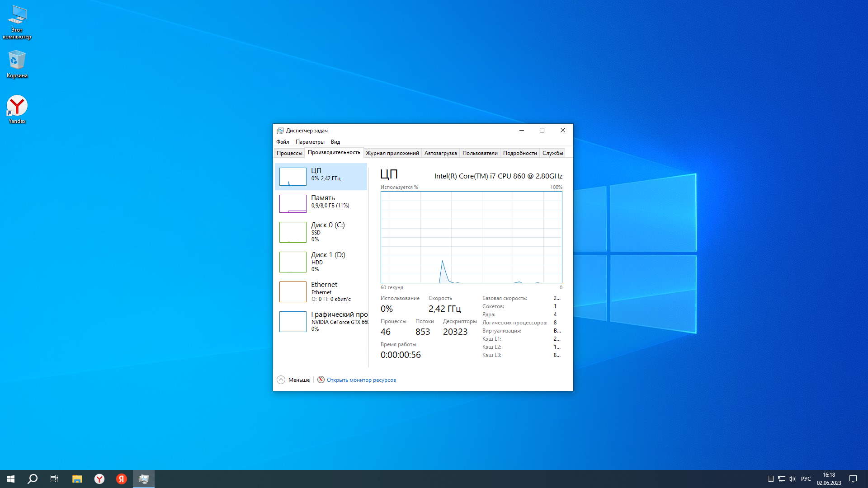Open taskbar search magnifier icon
Viewport: 868px width, 488px height.
[33, 479]
